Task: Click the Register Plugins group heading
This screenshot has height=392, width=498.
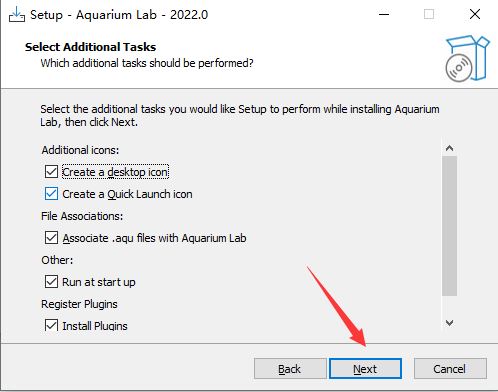Action: tap(79, 304)
